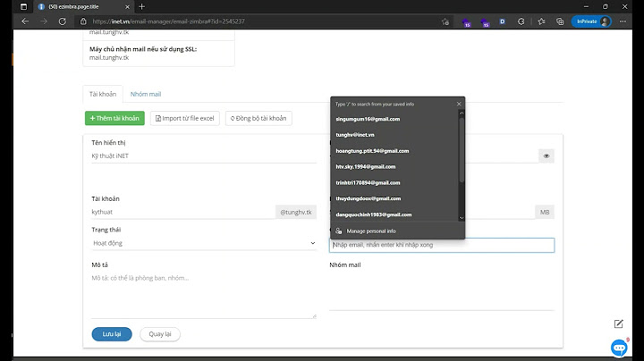Open the Favorites list icon

pyautogui.click(x=541, y=21)
